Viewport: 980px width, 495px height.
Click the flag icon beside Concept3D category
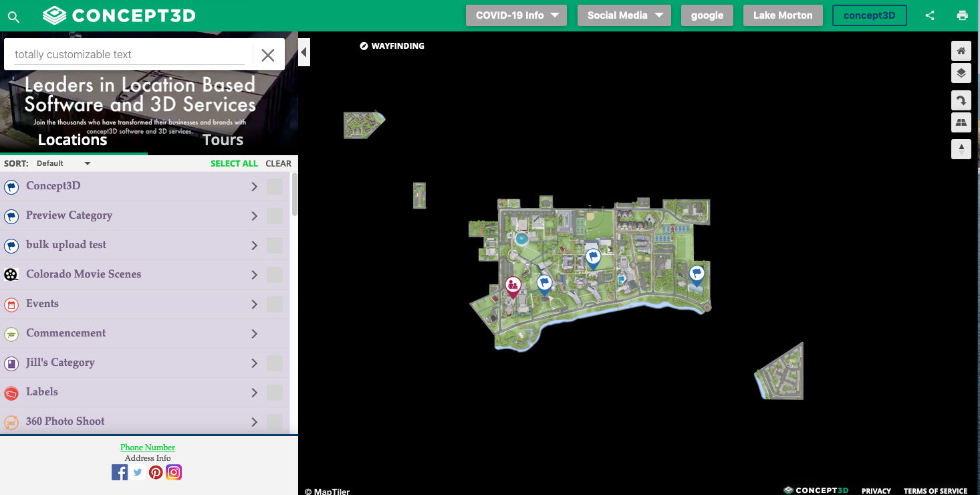(x=11, y=187)
